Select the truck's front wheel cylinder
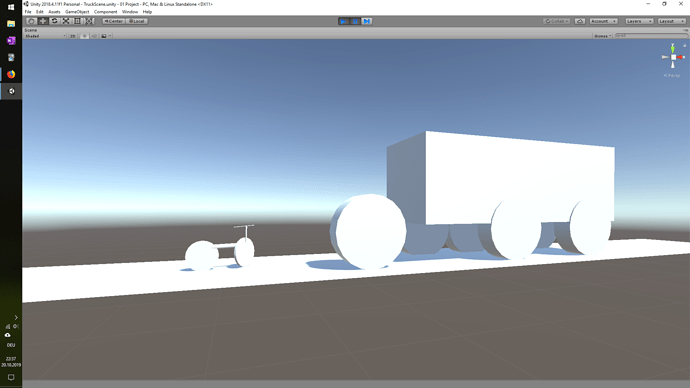The width and height of the screenshot is (690, 388). coord(369,232)
